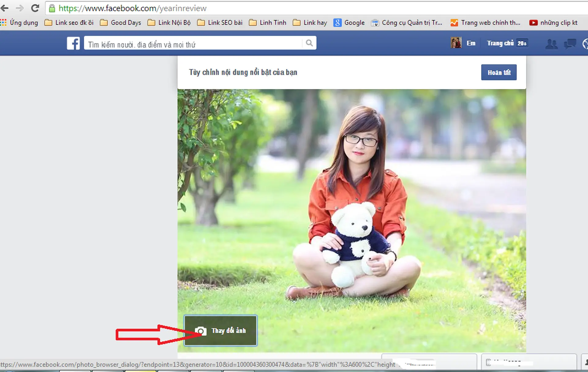Open Linh Tinh bookmark folder
This screenshot has height=372, width=588.
pos(268,23)
